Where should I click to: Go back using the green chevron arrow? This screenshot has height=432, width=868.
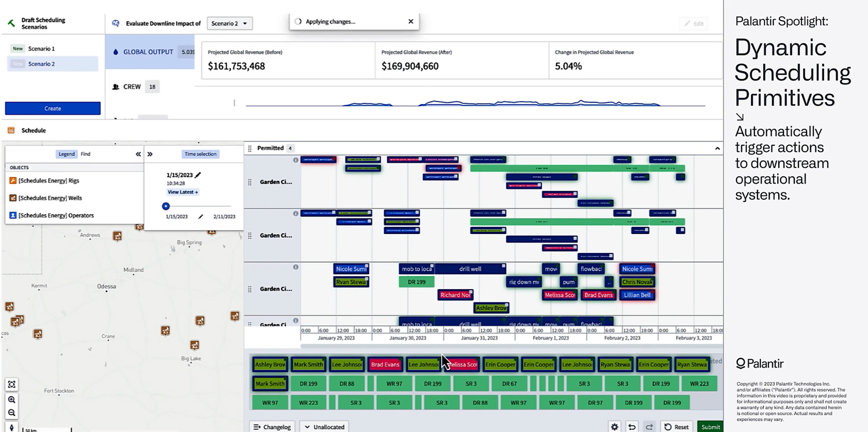(10, 24)
